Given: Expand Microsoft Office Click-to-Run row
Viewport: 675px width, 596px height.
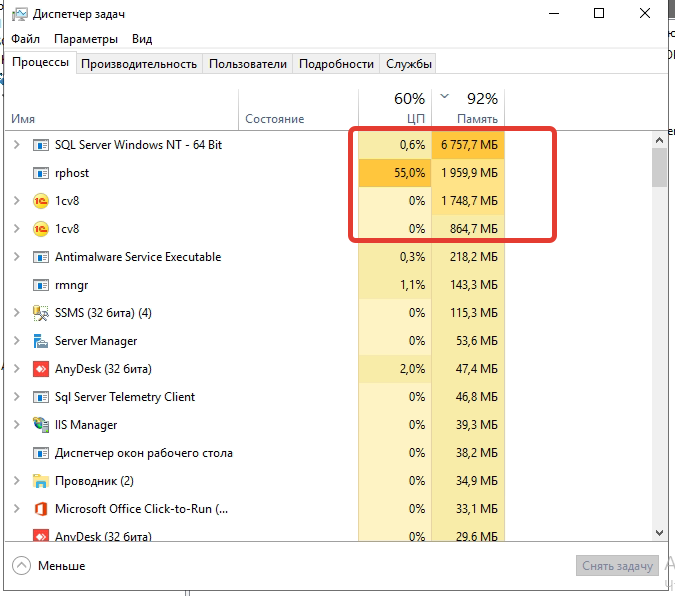Looking at the screenshot, I should pyautogui.click(x=16, y=509).
